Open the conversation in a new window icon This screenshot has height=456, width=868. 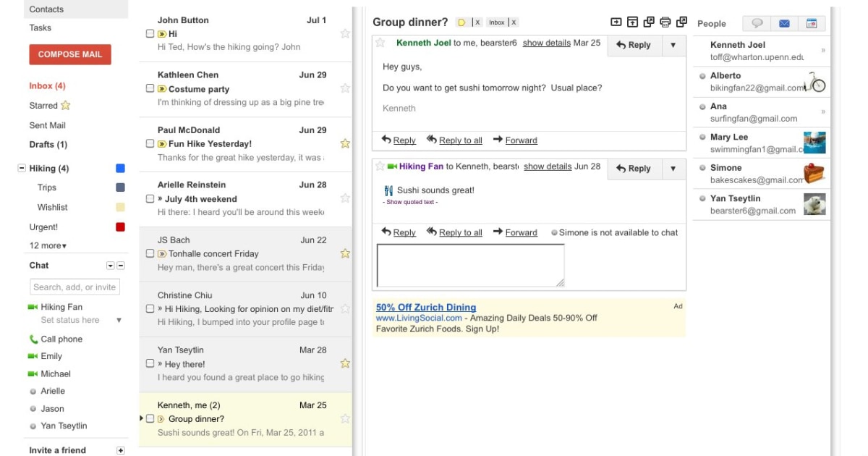(648, 22)
